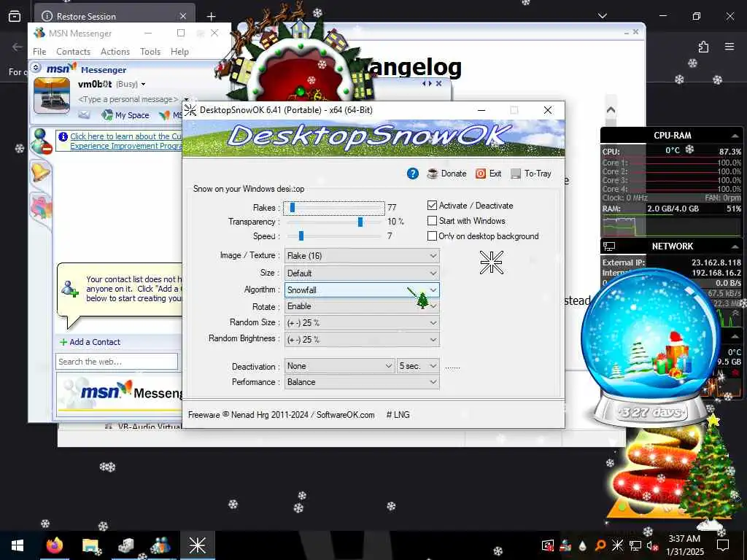Image resolution: width=747 pixels, height=560 pixels.
Task: Collapse the CPU-RAM gadget panel arrow
Action: 735,136
